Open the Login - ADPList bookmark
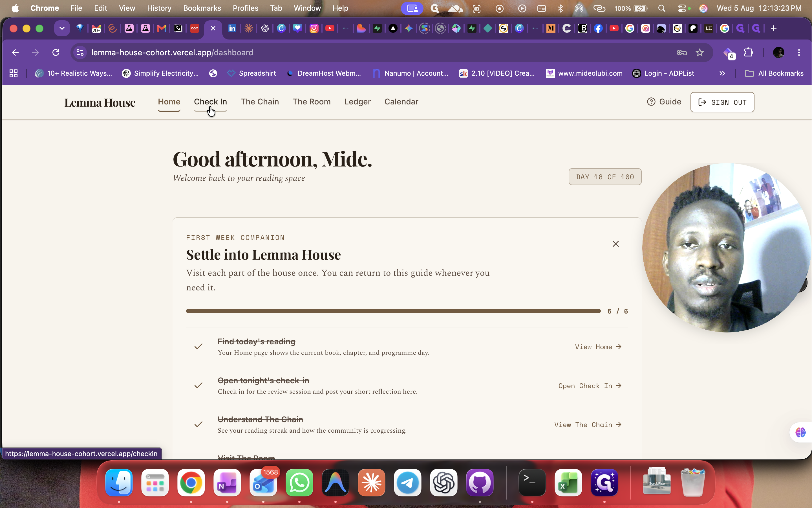The height and width of the screenshot is (508, 812). click(x=663, y=73)
